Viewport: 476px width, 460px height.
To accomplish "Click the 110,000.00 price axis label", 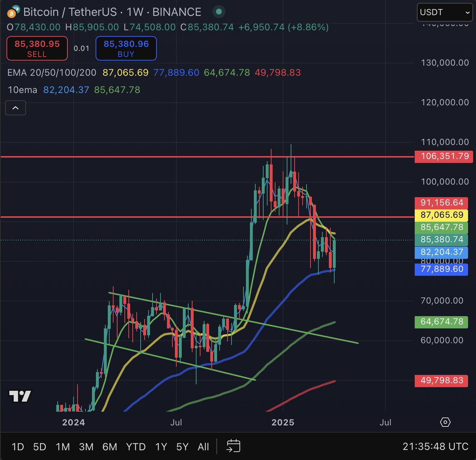I will click(x=445, y=142).
